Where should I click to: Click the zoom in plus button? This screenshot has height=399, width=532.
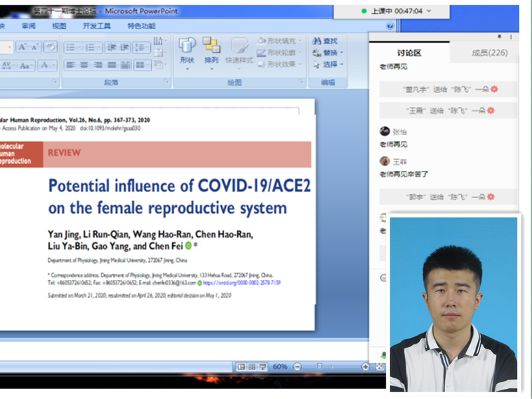pos(365,366)
